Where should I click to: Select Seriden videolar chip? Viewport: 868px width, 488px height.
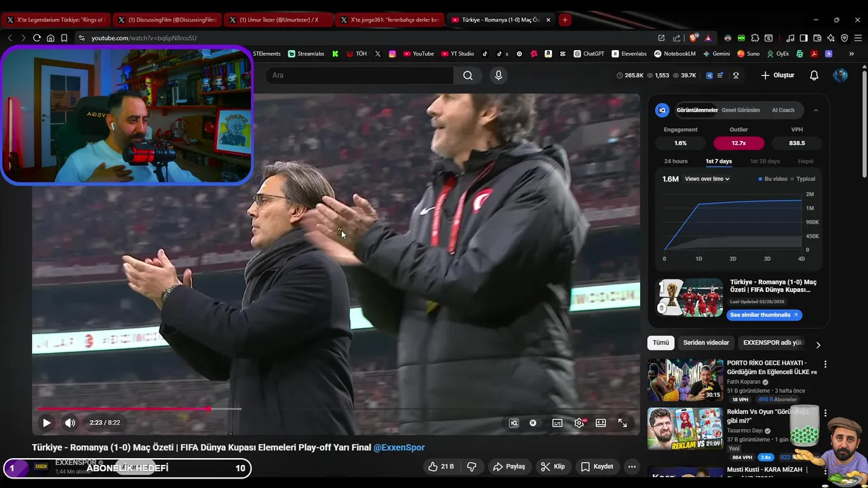click(706, 342)
